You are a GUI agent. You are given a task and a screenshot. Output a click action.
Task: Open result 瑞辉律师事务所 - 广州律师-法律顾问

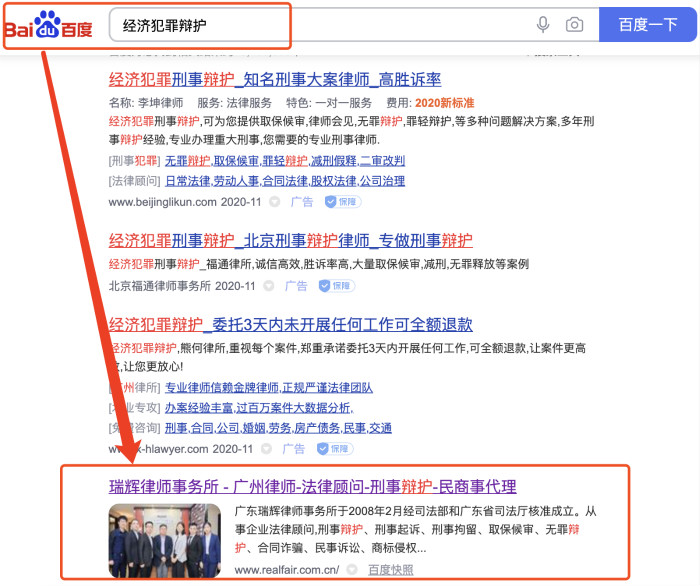click(x=312, y=486)
